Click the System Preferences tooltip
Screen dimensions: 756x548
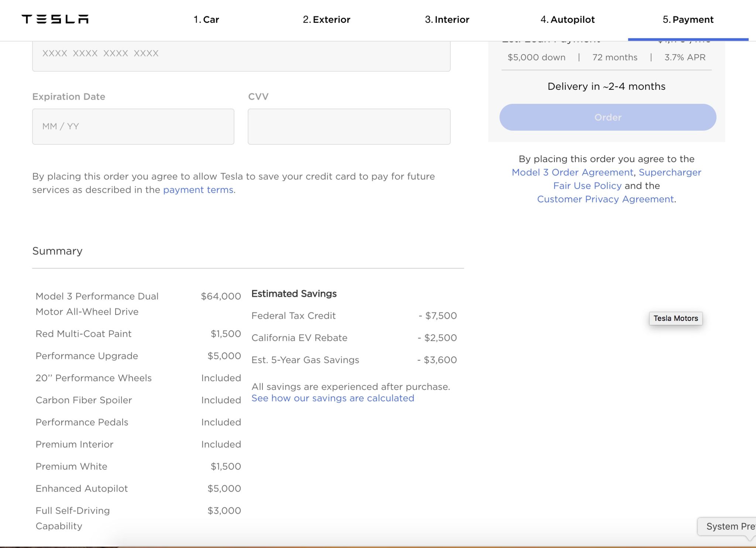tap(729, 526)
